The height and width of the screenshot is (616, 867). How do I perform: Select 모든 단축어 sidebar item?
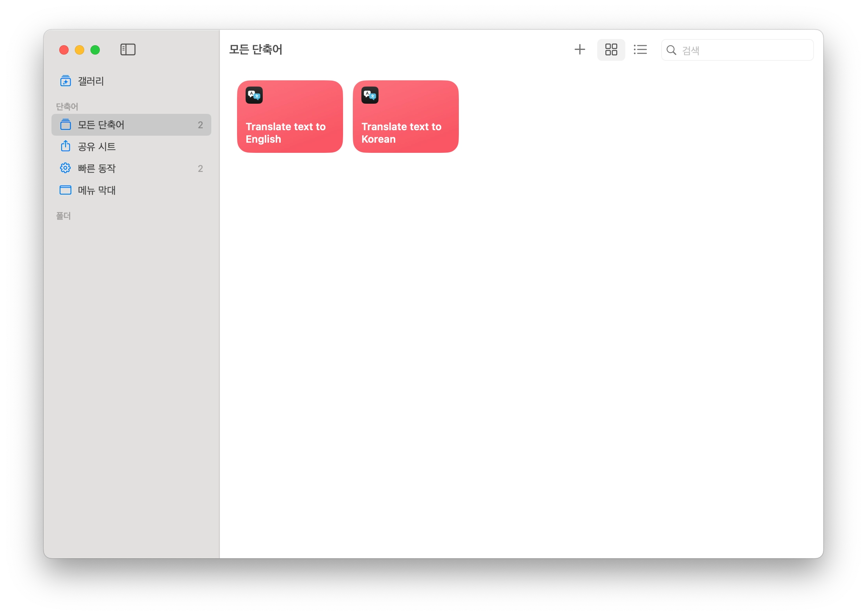tap(101, 125)
